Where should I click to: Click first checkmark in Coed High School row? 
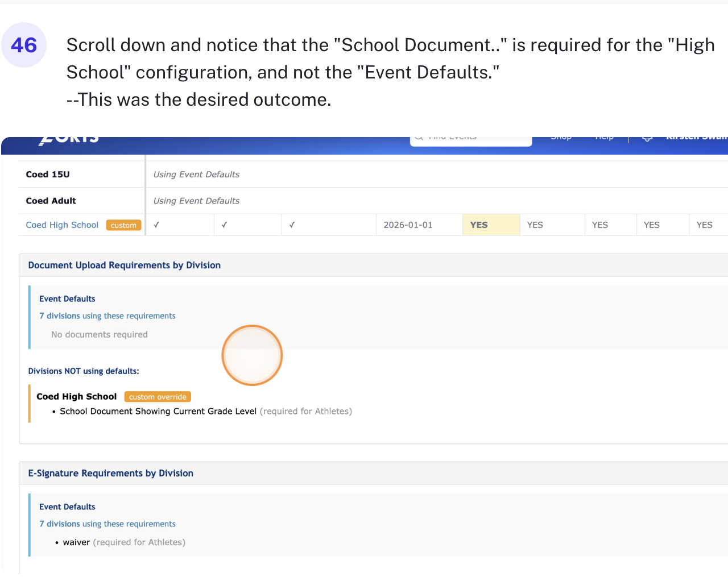click(156, 225)
